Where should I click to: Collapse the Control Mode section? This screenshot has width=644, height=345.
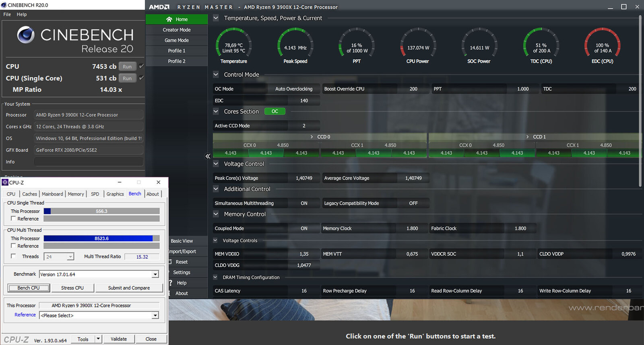(216, 74)
